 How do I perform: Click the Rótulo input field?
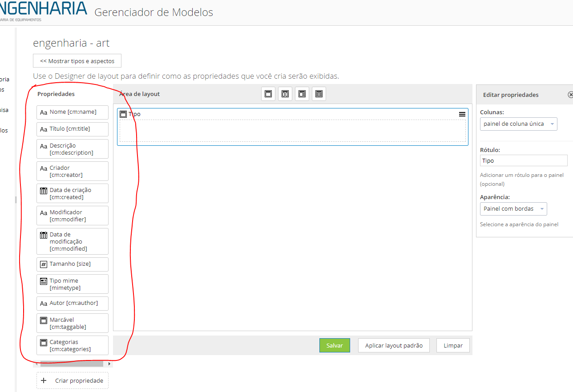click(x=524, y=160)
